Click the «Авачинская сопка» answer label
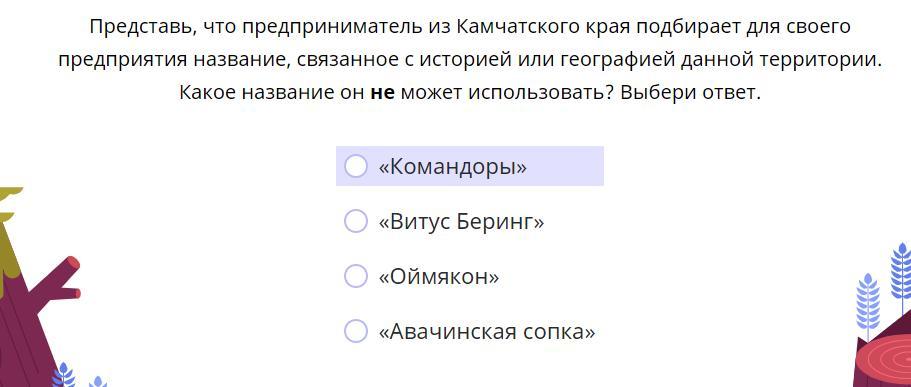 [x=487, y=332]
